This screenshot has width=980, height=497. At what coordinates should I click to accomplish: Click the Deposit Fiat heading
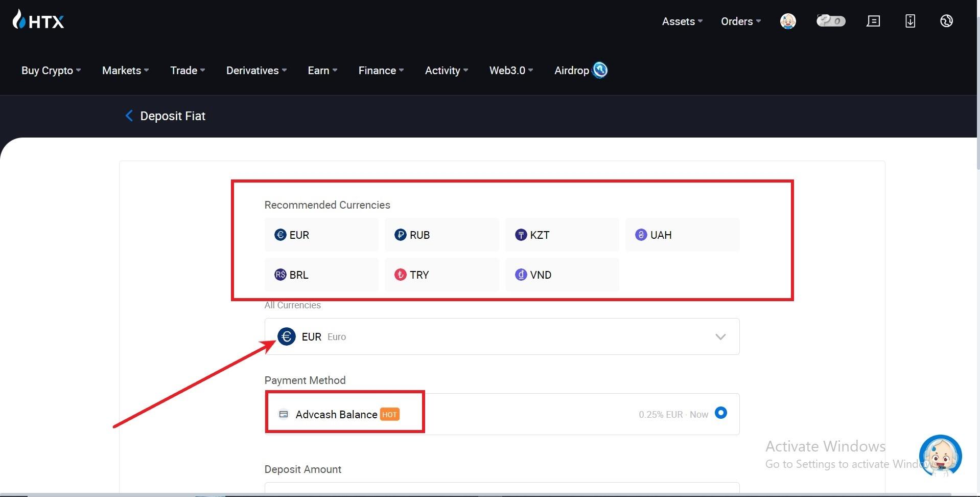pos(173,116)
